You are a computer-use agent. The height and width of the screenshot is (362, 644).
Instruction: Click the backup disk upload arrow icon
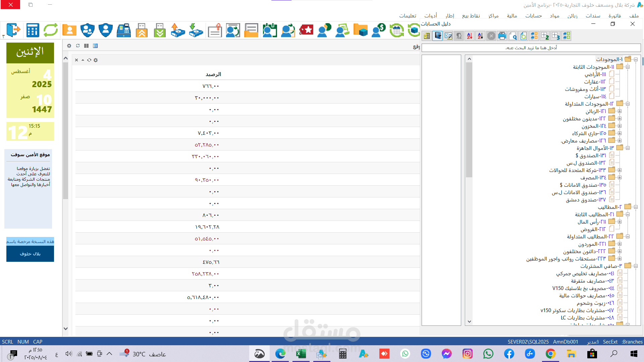tap(177, 30)
